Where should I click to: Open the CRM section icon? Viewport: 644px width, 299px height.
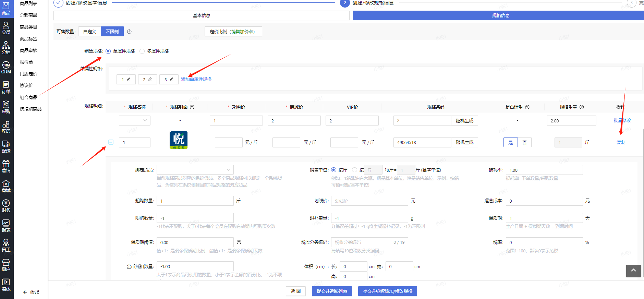point(6,68)
